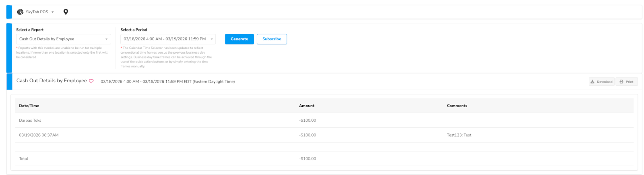The width and height of the screenshot is (644, 175).
Task: Click the Test123: Test comment cell
Action: [459, 135]
